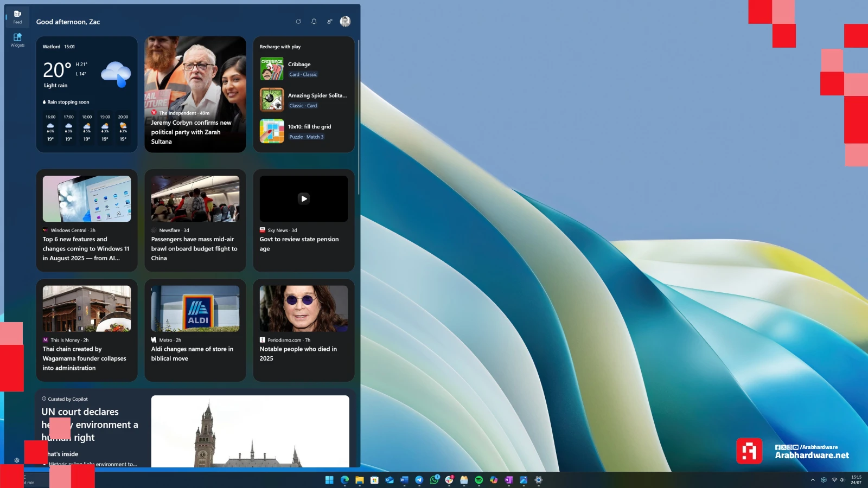Expand the hidden system tray icons chevron

coord(813,480)
